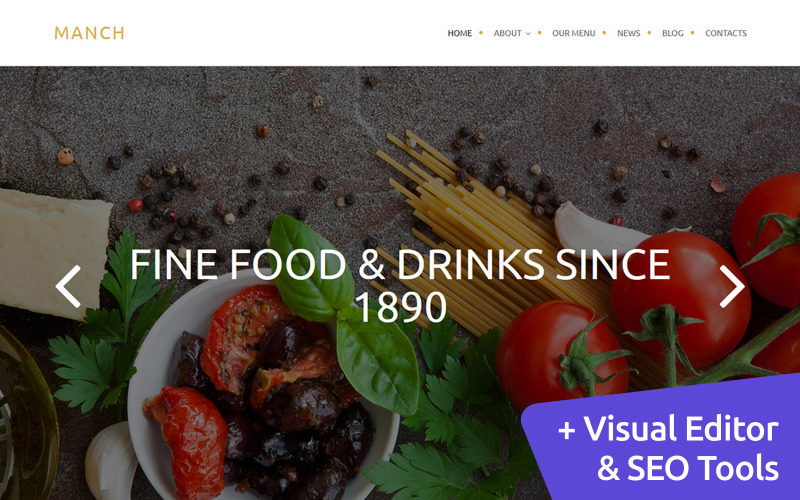
Task: Click the orange dot after BLOG
Action: pos(692,33)
